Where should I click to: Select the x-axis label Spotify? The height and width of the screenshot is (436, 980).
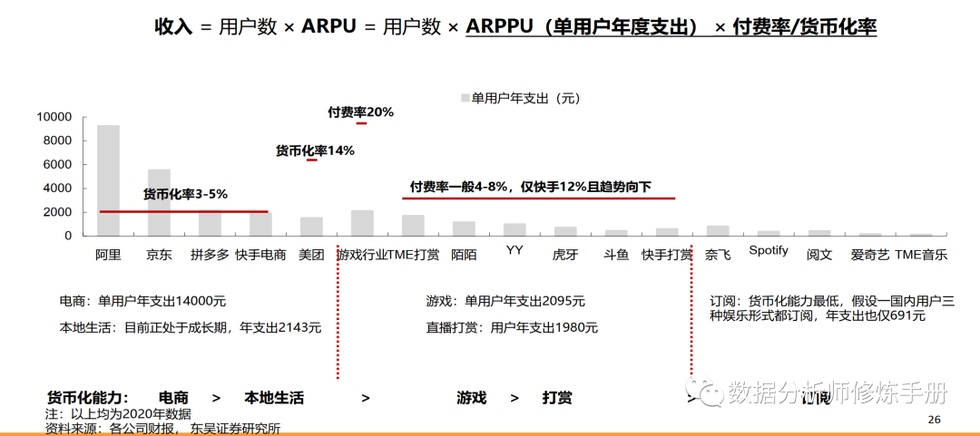(769, 250)
